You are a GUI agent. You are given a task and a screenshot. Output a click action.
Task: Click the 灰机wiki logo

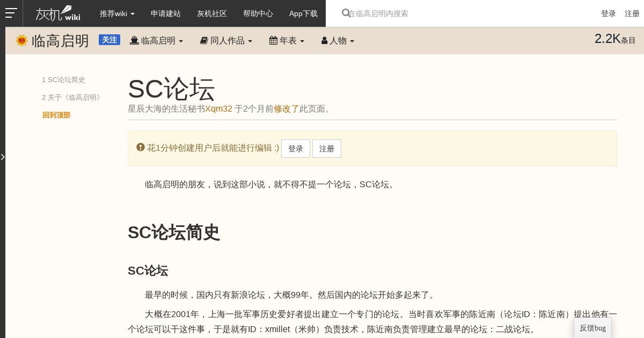[58, 13]
